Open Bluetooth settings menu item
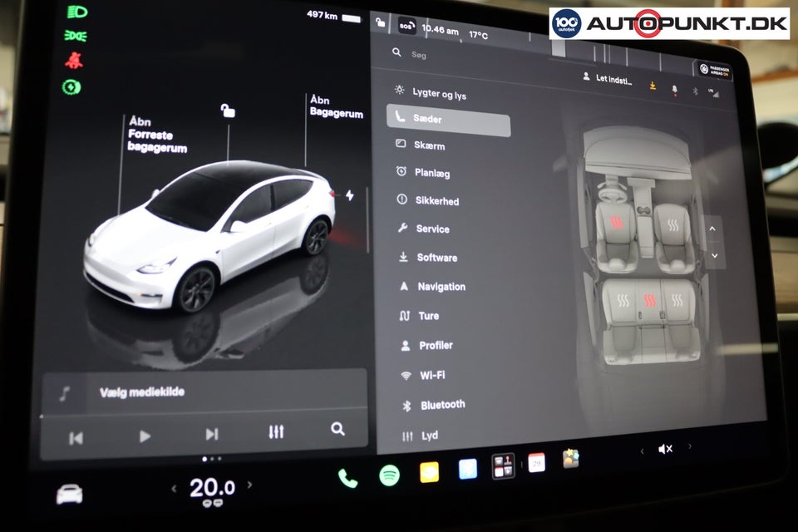The image size is (798, 532). 442,405
